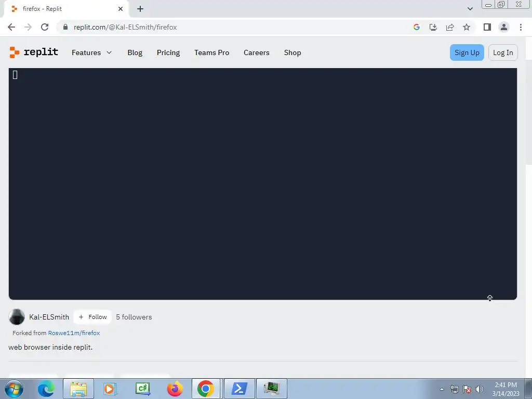Open tab search chevron
532x399 pixels.
point(470,9)
